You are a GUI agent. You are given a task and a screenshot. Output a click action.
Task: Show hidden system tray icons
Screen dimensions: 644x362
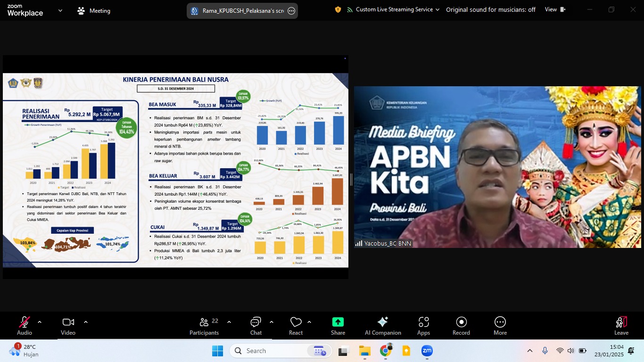coord(530,351)
